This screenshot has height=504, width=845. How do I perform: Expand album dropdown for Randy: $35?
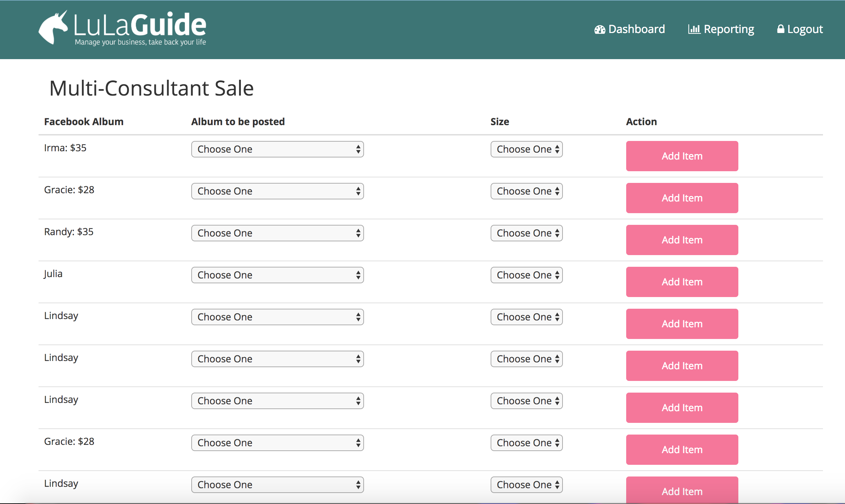[277, 233]
